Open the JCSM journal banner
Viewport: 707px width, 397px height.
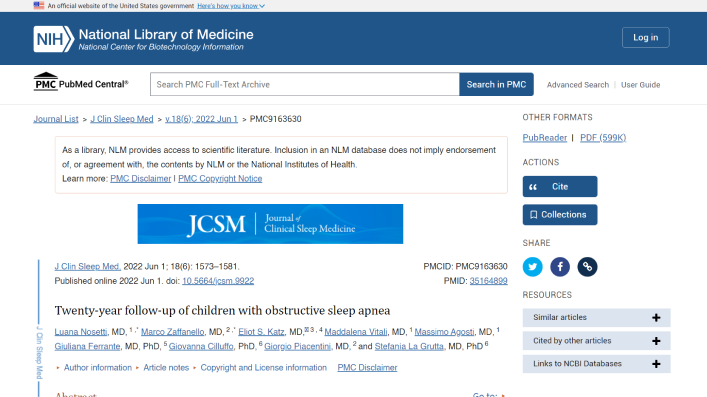(270, 224)
